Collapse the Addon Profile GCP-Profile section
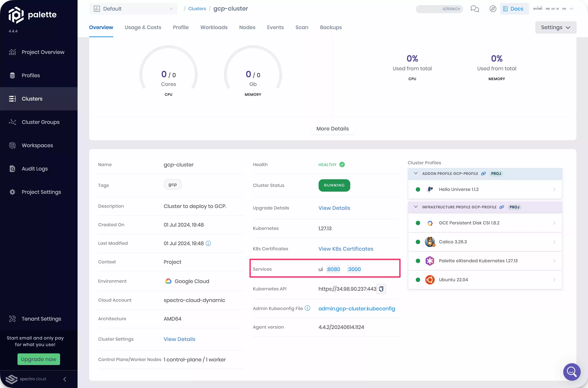 tap(416, 173)
